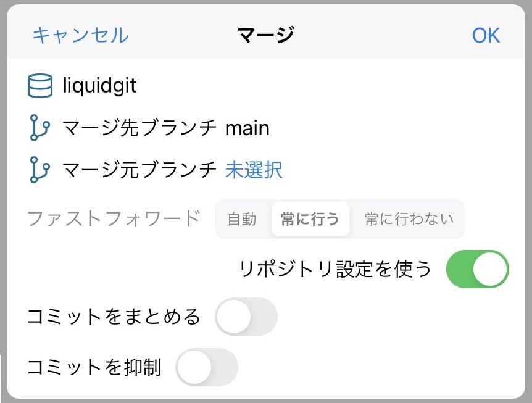
Task: Click the コミットを抑制 label text
Action: [x=94, y=367]
